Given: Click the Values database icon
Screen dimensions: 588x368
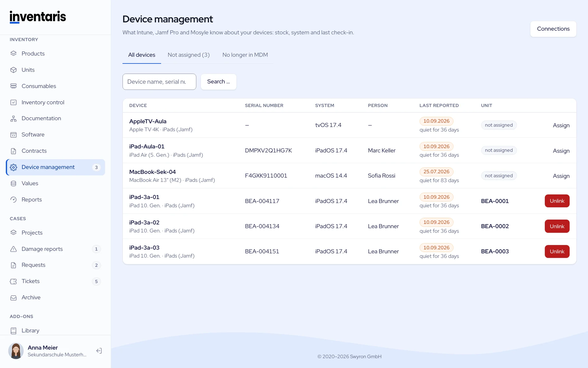Looking at the screenshot, I should click(13, 183).
